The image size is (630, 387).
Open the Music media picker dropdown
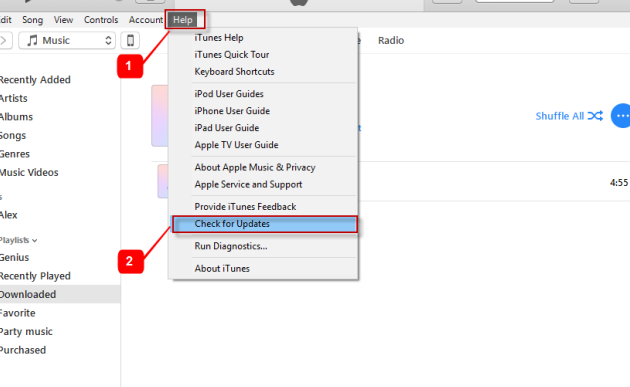67,40
